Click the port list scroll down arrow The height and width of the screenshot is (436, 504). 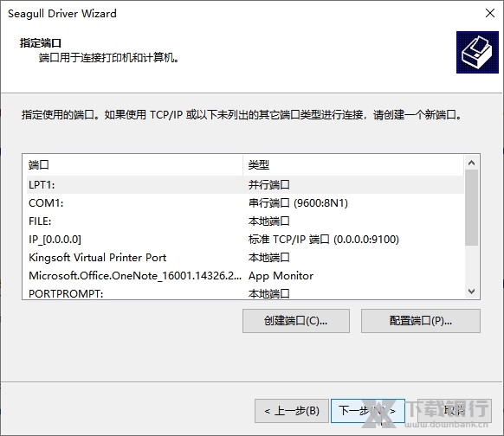472,292
